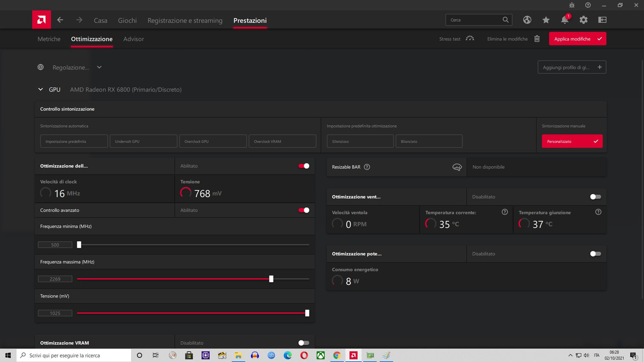Select Overclock GPU preset
Image resolution: width=644 pixels, height=362 pixels.
[213, 141]
